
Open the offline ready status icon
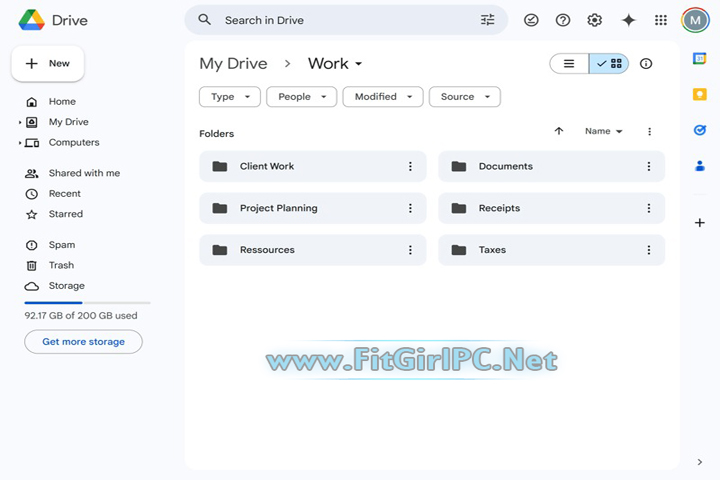pos(531,20)
